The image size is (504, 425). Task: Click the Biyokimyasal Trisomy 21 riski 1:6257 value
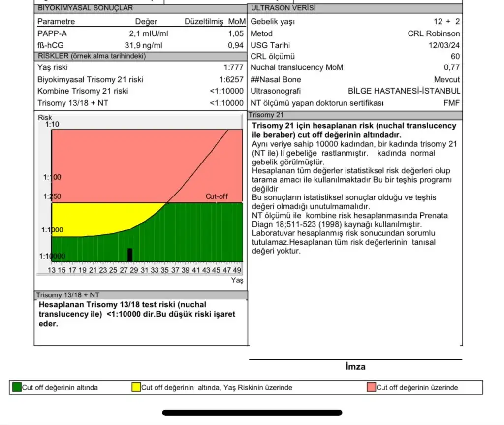coord(231,79)
